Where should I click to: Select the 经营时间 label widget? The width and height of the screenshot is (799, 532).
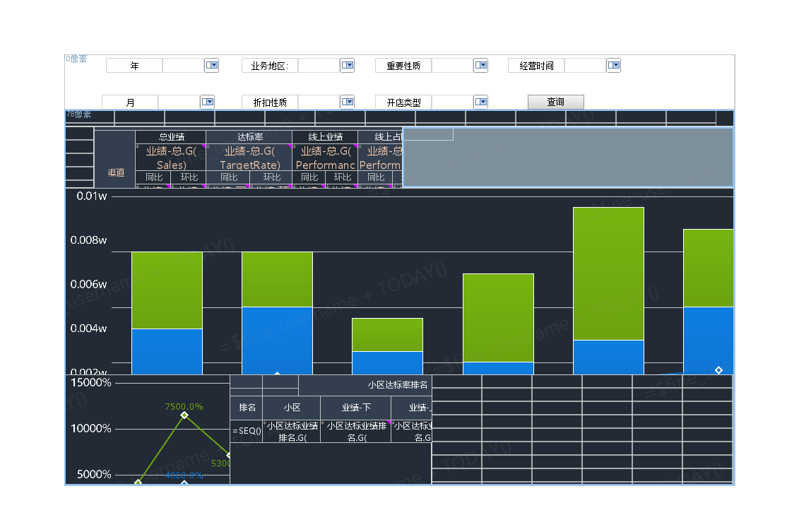click(x=536, y=65)
